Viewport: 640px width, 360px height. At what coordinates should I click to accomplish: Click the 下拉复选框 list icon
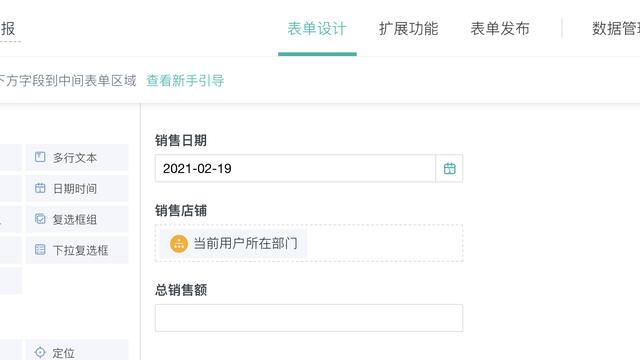40,249
